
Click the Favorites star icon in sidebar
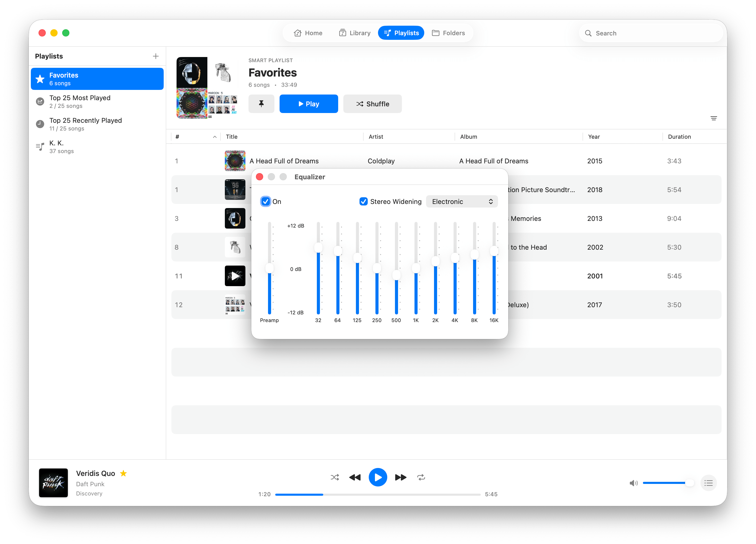click(x=40, y=79)
